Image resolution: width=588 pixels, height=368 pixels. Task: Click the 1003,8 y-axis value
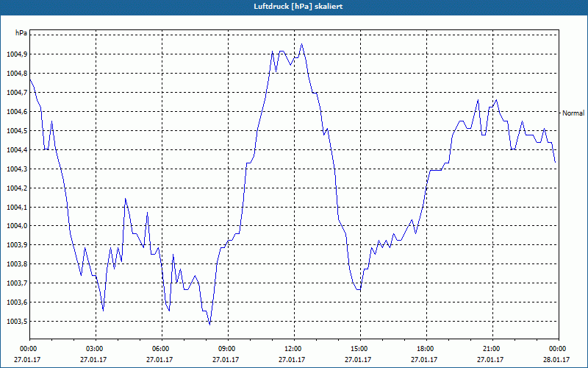tap(17, 264)
